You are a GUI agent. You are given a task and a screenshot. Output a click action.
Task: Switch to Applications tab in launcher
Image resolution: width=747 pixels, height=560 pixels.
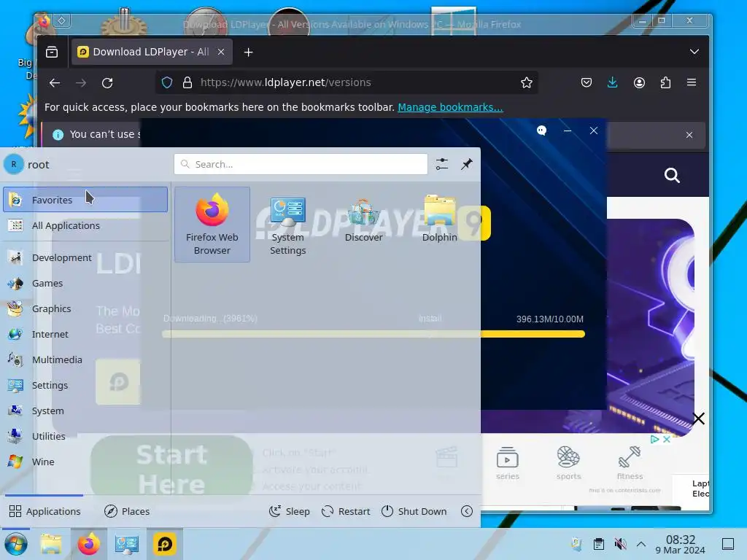point(44,511)
